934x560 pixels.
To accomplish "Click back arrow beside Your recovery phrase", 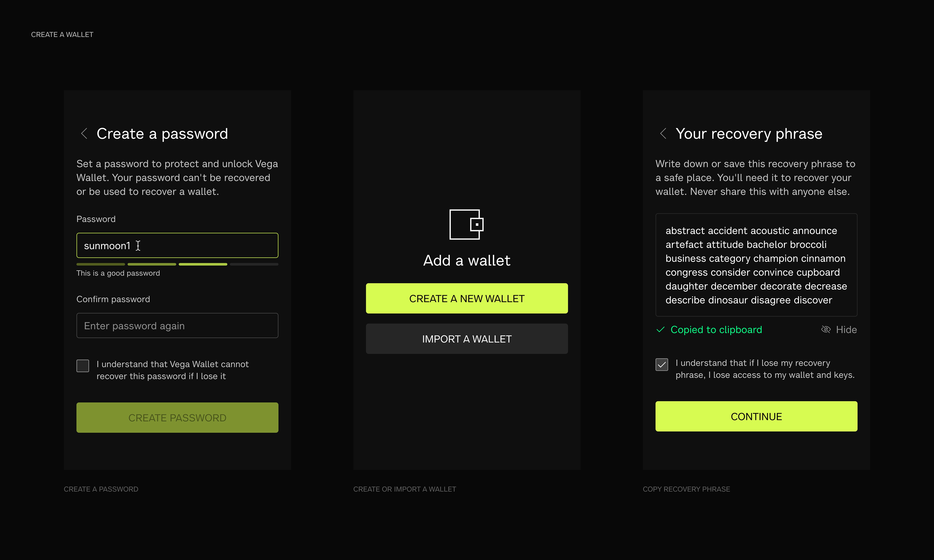I will [663, 133].
